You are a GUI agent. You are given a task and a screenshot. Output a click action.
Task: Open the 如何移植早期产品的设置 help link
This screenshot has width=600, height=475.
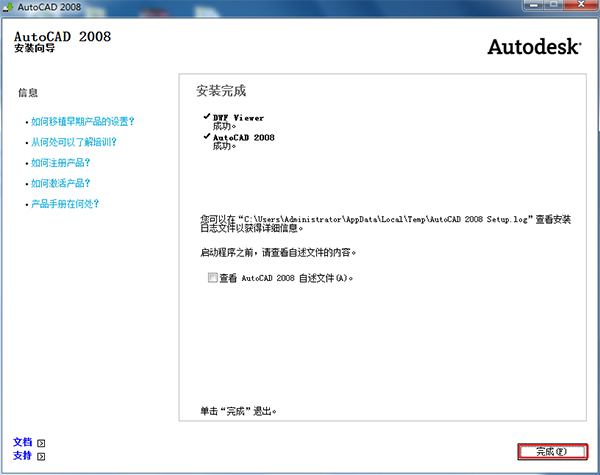click(82, 121)
